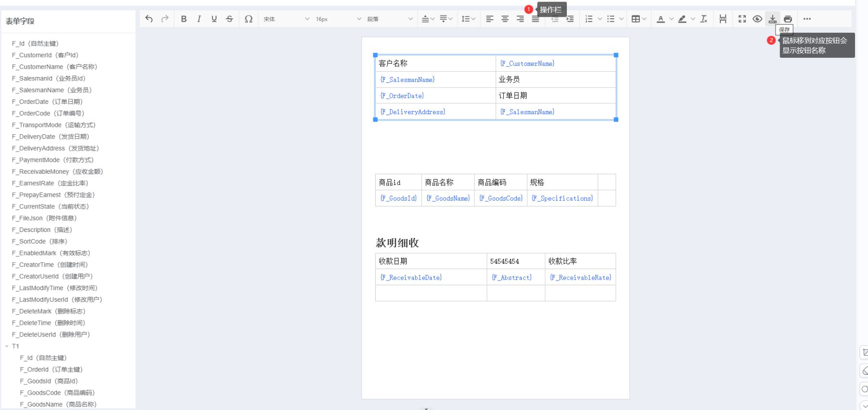Align text left
The height and width of the screenshot is (410, 868).
coord(490,19)
